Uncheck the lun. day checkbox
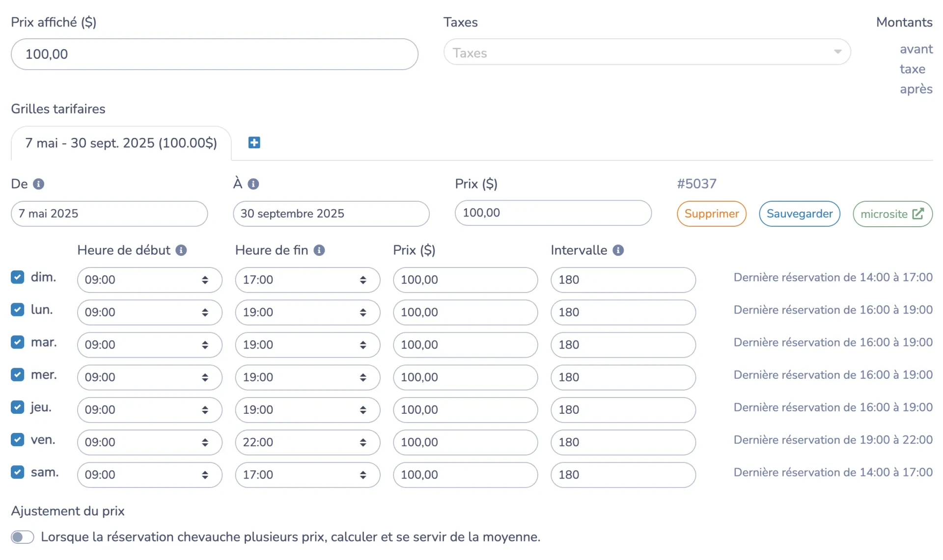This screenshot has height=560, width=943. click(x=18, y=310)
